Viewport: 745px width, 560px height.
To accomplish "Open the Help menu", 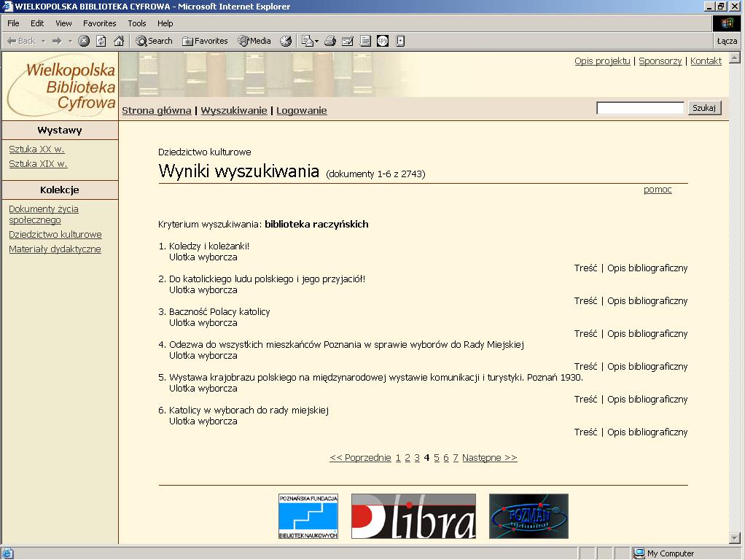I will click(165, 23).
